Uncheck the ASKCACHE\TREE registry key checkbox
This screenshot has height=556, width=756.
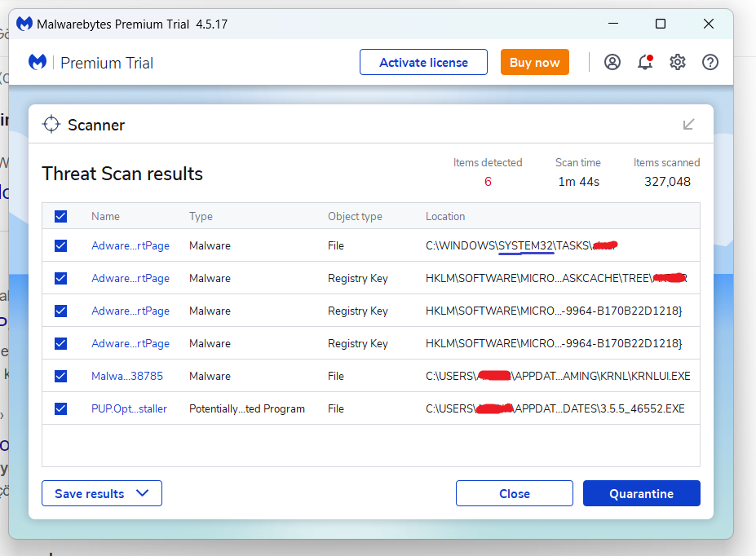(60, 279)
